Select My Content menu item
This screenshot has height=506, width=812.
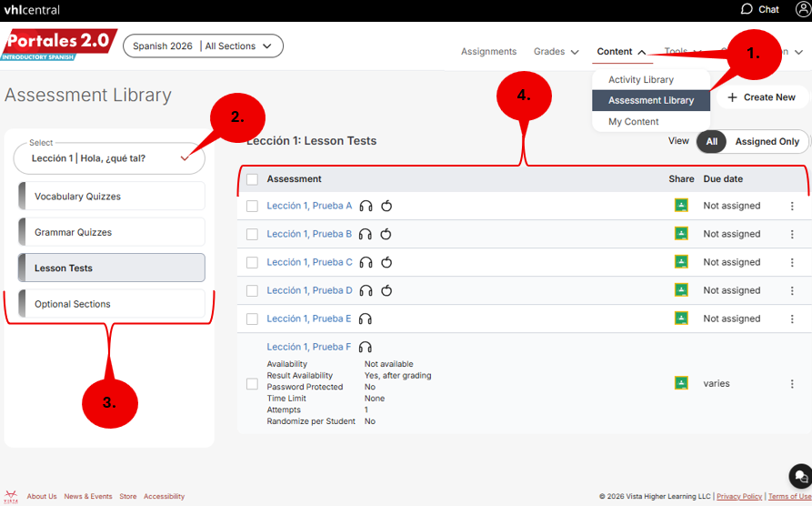point(651,121)
